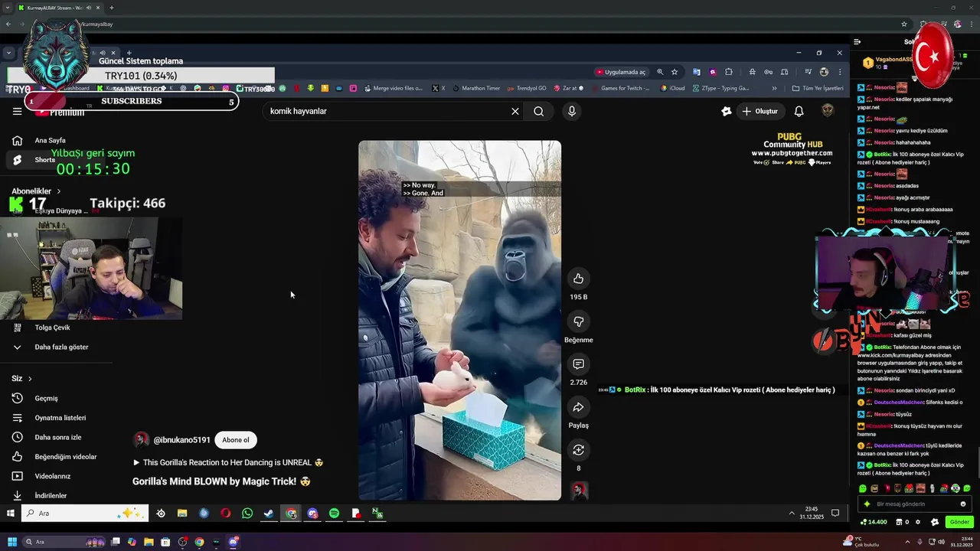Image resolution: width=980 pixels, height=551 pixels.
Task: Clear the search query with X
Action: [x=515, y=111]
